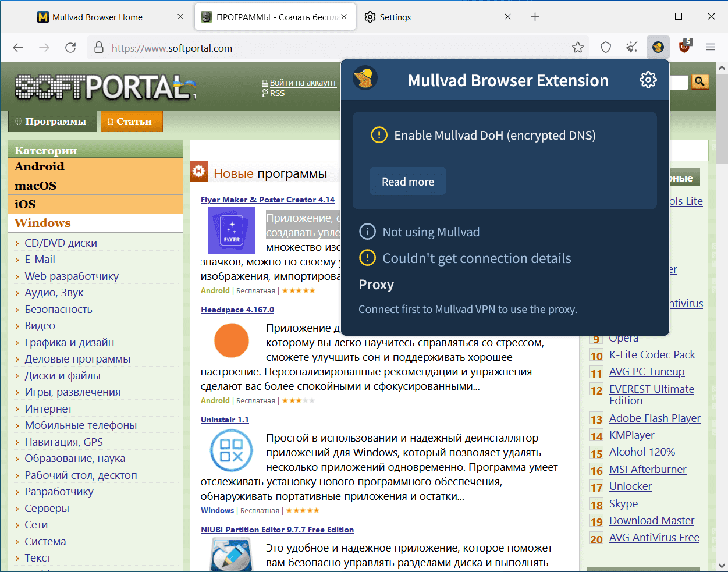
Task: Click the site padlock security icon
Action: [x=99, y=48]
